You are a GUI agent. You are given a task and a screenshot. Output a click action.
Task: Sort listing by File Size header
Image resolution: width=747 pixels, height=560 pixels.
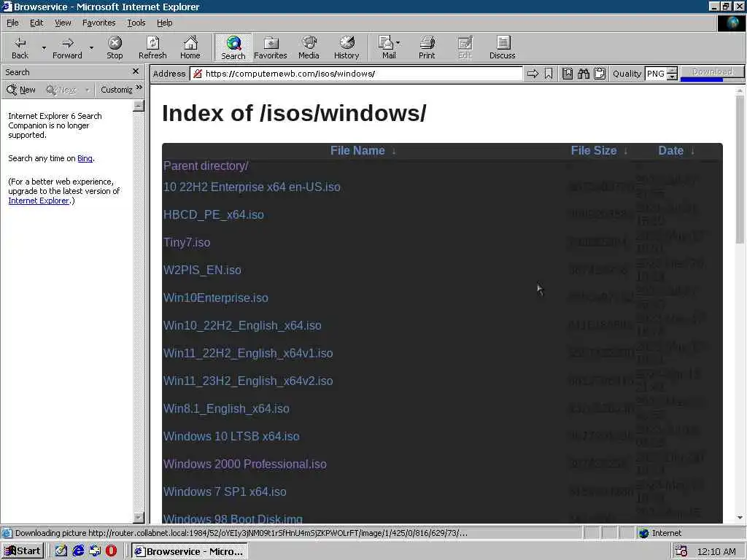pos(594,150)
